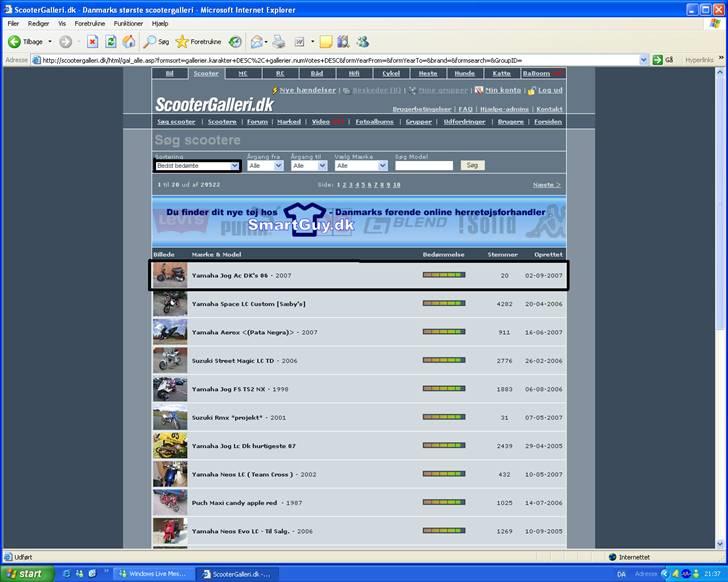Switch to the MC category tab
Viewport: 728px width, 582px height.
point(241,73)
